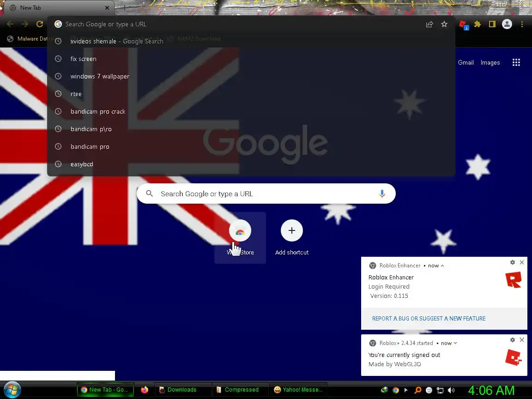The width and height of the screenshot is (532, 399).
Task: Click the Roblox+ red logo thumbnail
Action: coord(514,357)
